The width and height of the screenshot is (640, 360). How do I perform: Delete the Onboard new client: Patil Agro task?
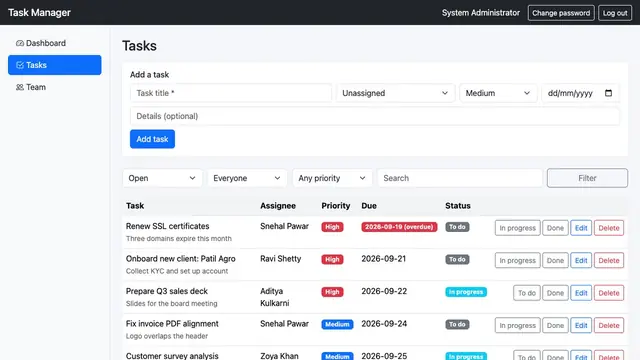[x=609, y=260]
